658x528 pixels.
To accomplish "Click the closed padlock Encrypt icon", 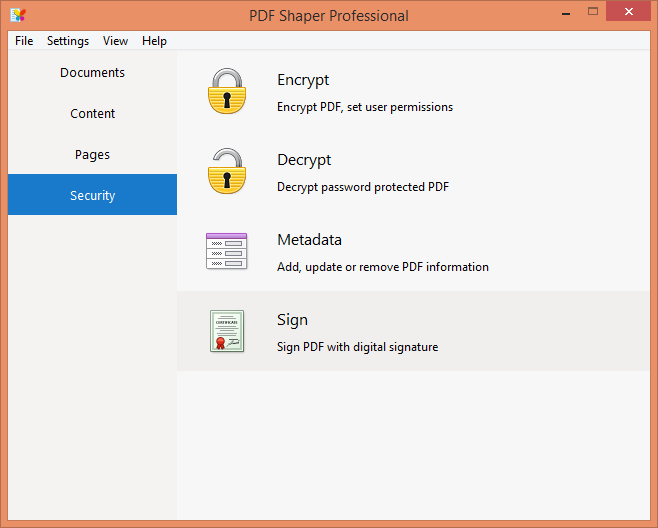I will 227,91.
